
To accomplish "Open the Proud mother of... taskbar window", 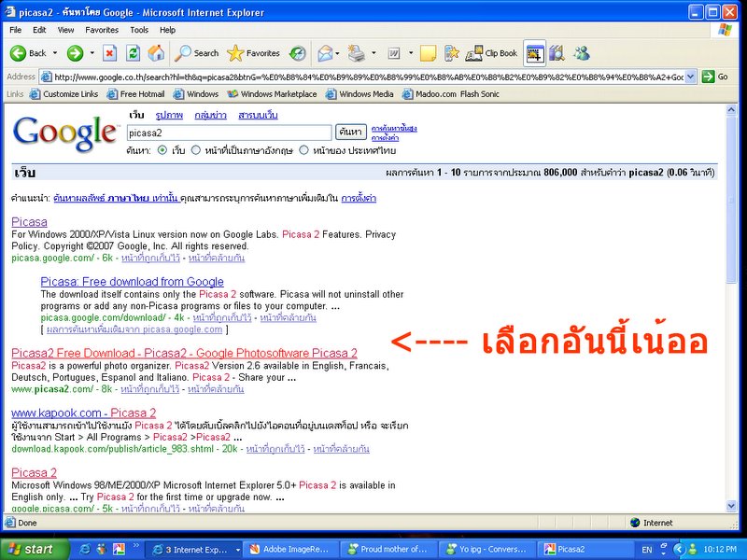I will pos(389,550).
